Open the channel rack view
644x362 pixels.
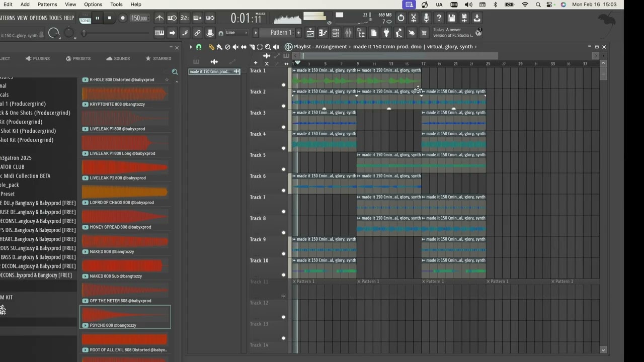coord(336,33)
